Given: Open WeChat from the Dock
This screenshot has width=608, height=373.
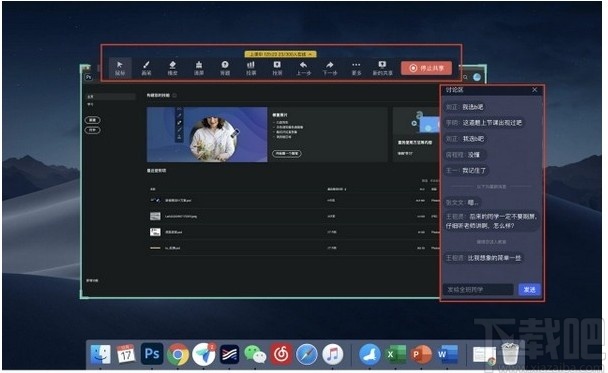Looking at the screenshot, I should tap(255, 354).
